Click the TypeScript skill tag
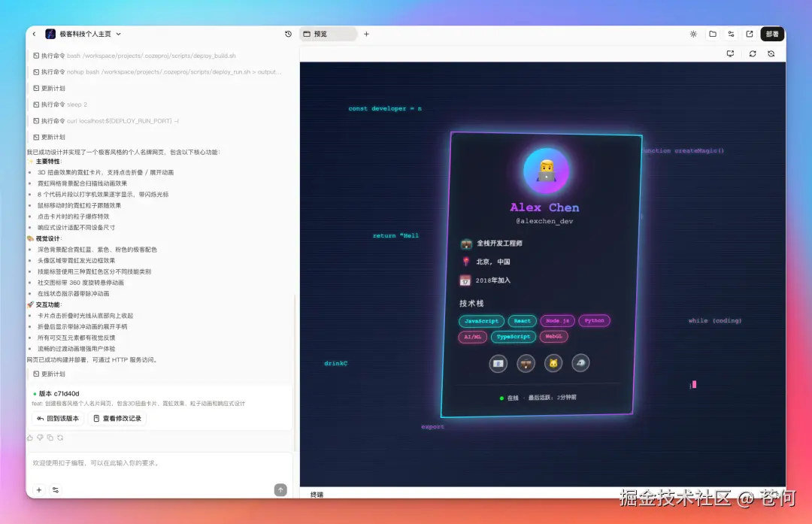This screenshot has width=812, height=524. coord(514,337)
